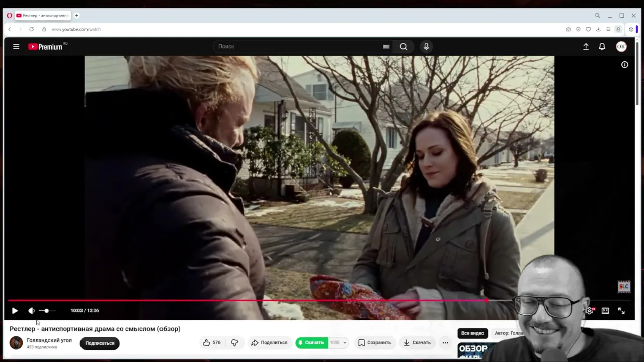The image size is (644, 362).
Task: Click the video title text
Action: pos(95,329)
